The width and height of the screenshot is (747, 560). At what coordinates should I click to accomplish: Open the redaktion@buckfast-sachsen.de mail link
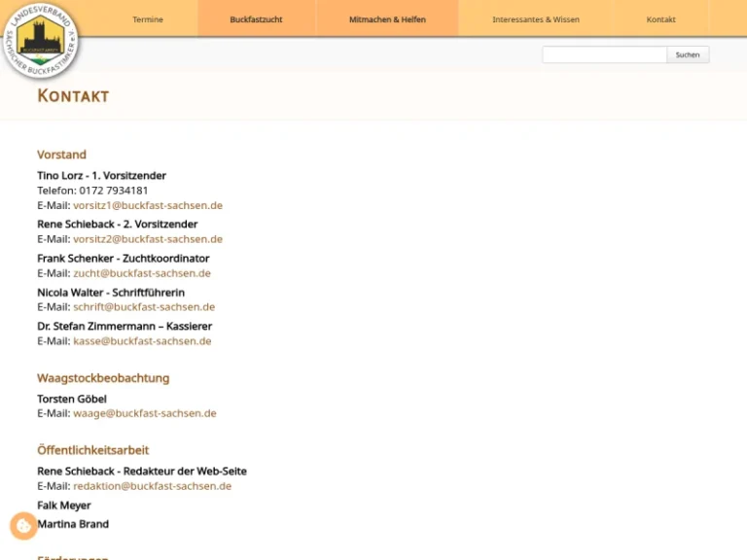152,486
